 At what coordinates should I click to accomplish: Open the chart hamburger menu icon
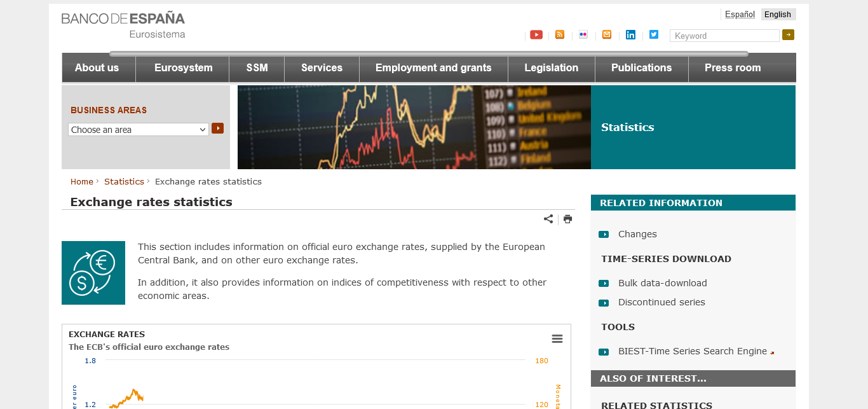(x=557, y=339)
